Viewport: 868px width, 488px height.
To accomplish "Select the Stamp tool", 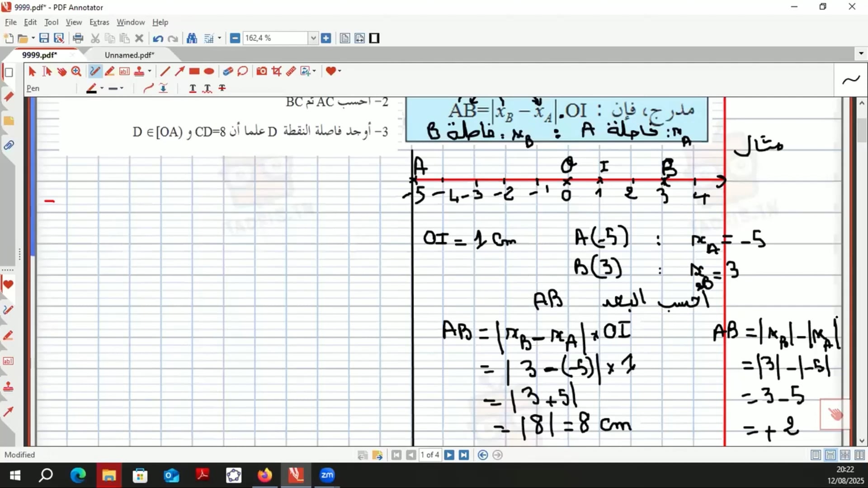I will pos(139,71).
